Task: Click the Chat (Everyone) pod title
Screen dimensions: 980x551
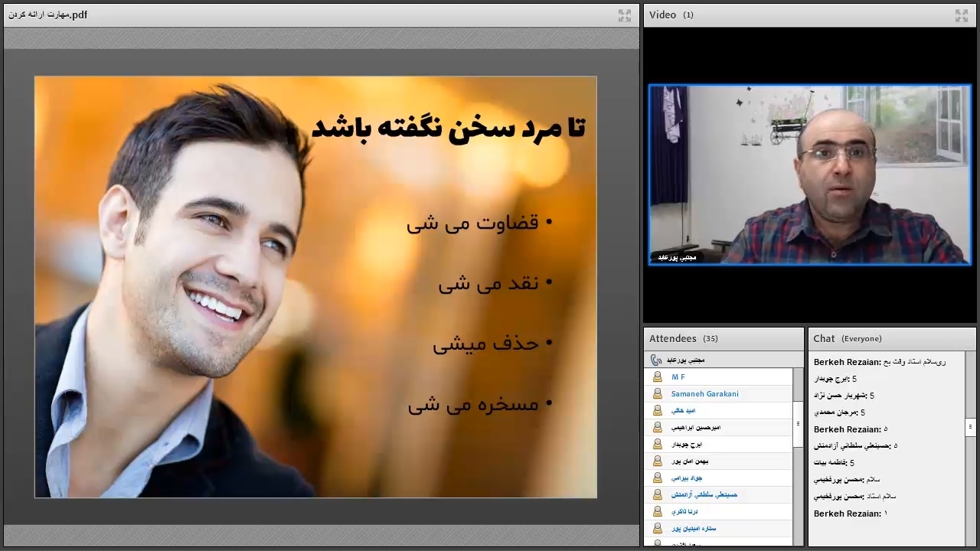Action: pyautogui.click(x=848, y=338)
